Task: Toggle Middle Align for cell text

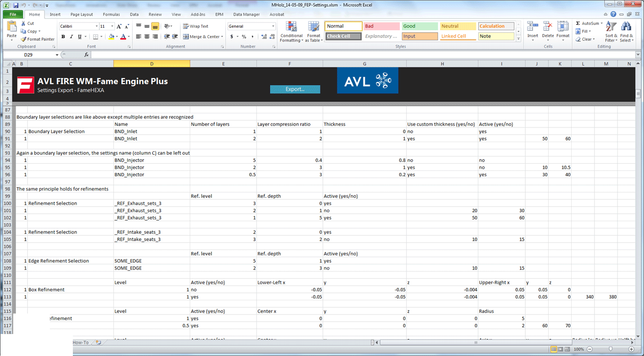Action: [x=147, y=26]
